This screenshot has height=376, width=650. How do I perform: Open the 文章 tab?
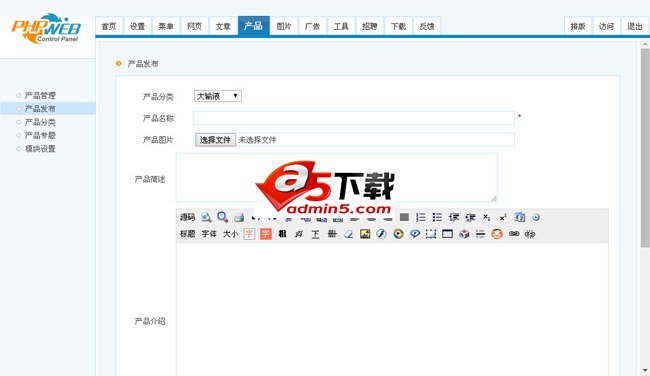223,26
